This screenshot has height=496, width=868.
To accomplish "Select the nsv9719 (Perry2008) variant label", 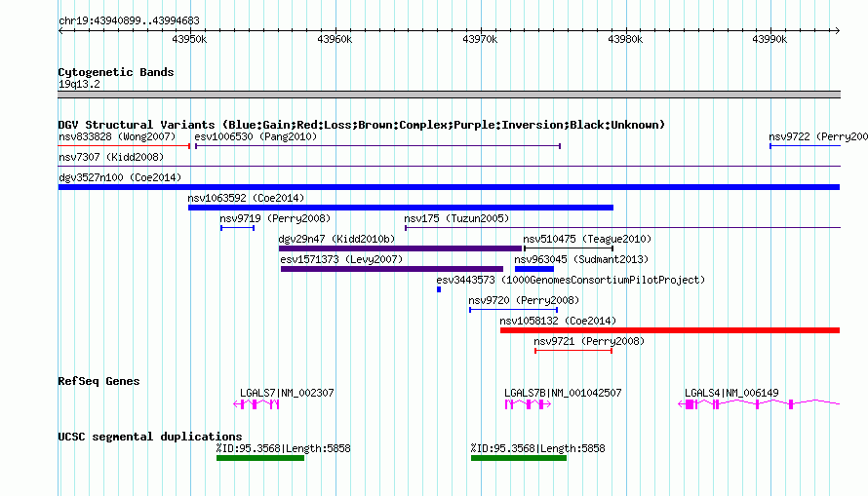I will click(x=275, y=218).
